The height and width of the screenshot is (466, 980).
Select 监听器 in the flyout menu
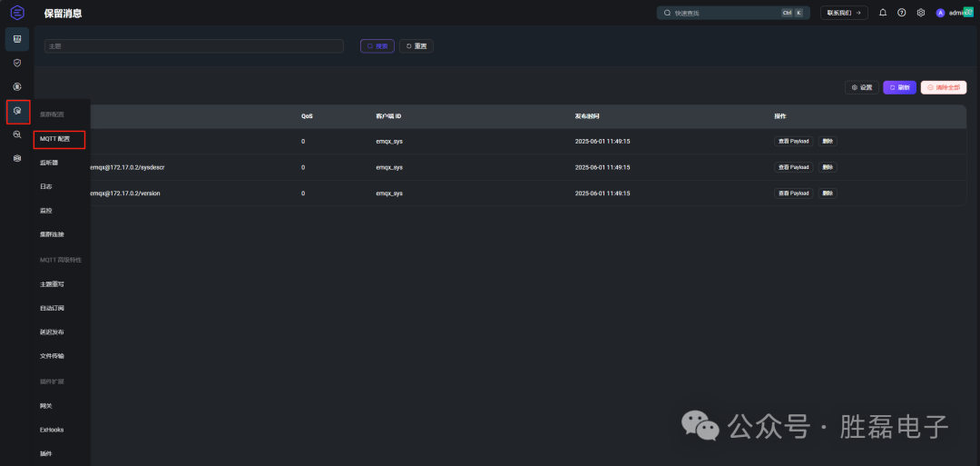49,163
